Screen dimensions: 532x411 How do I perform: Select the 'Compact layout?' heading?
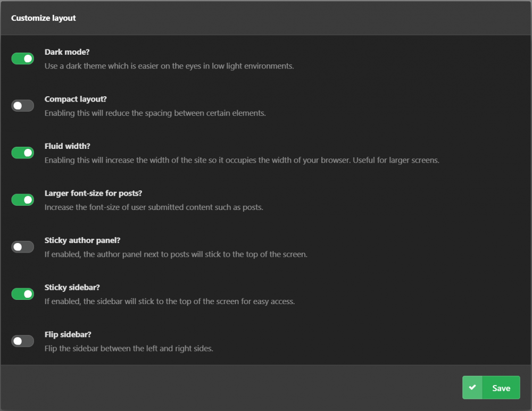[76, 99]
